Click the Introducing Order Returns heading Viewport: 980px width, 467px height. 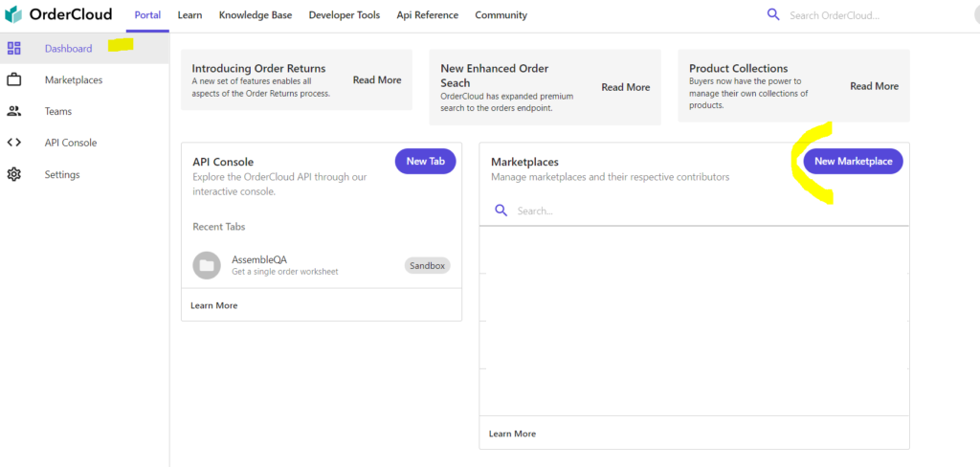click(258, 68)
